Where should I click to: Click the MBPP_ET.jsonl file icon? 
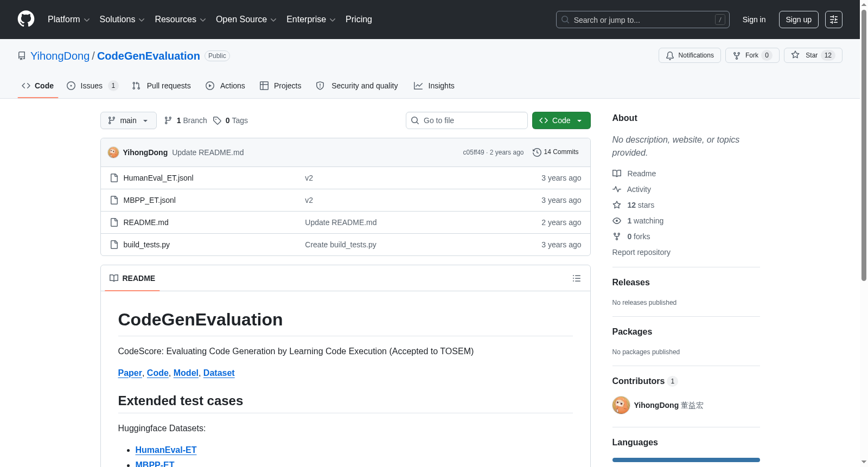pos(114,200)
